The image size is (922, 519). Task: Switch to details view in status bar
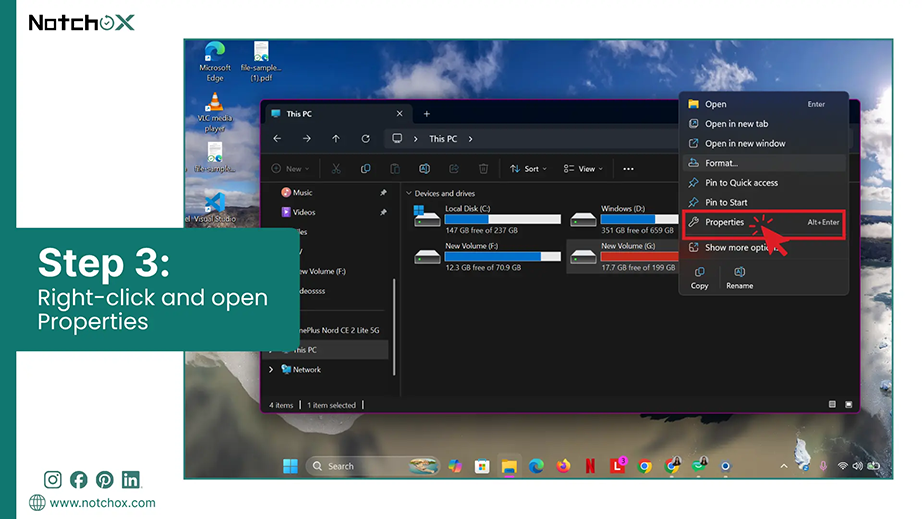pos(832,404)
